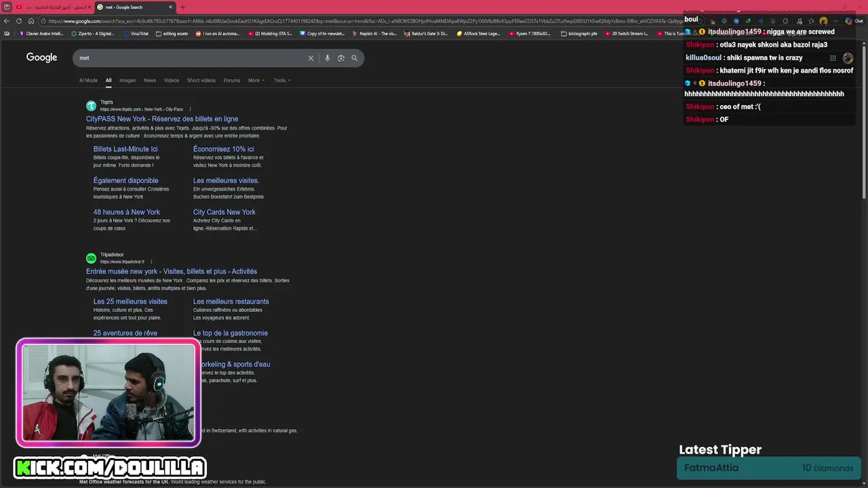The width and height of the screenshot is (868, 488).
Task: Open 'CityPASS New York - Réservez des billets en ligne'
Action: tap(162, 119)
